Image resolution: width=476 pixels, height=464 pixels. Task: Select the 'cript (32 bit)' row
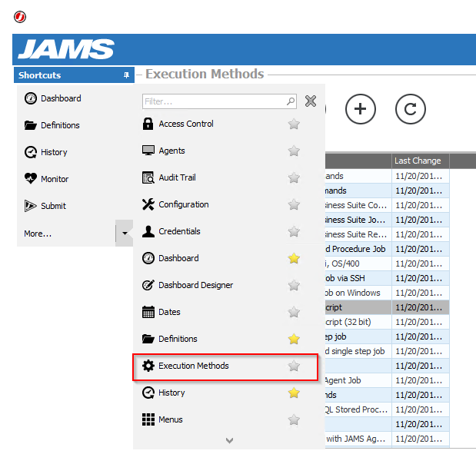387,322
